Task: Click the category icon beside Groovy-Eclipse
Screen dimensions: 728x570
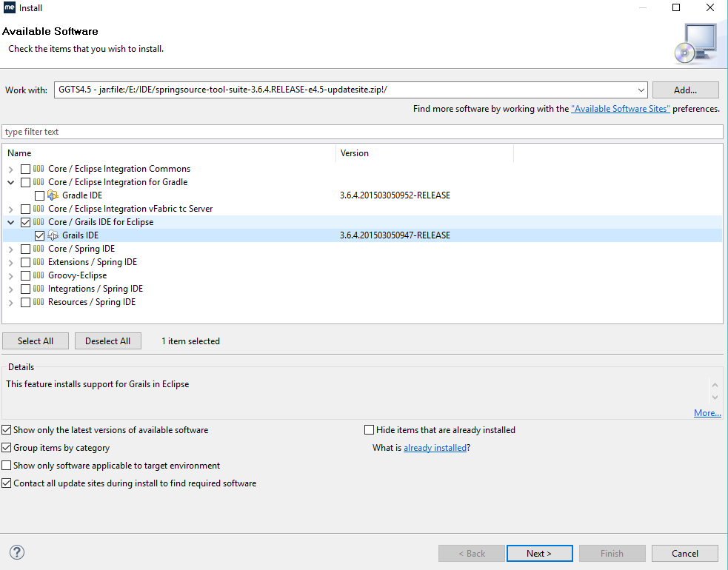Action: pos(39,275)
